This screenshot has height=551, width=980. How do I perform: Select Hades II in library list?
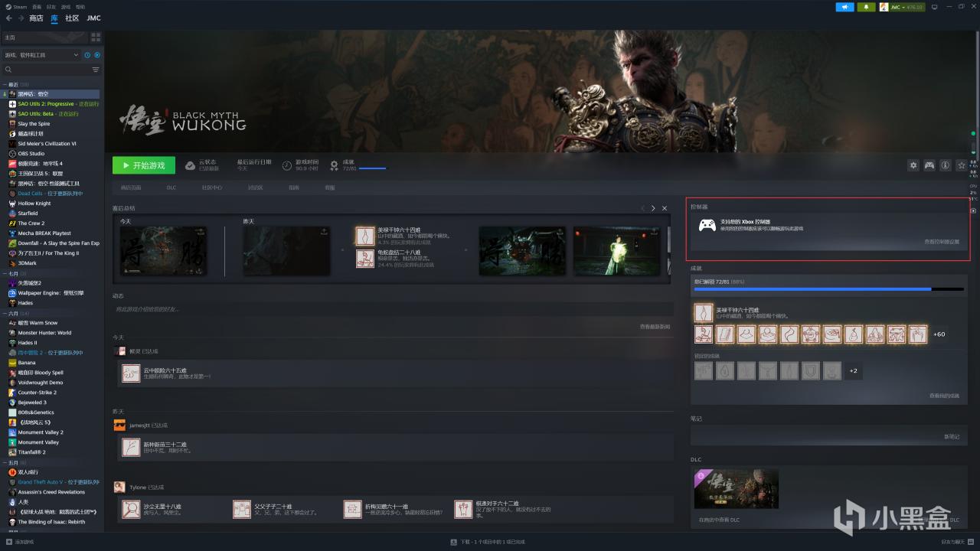coord(28,343)
